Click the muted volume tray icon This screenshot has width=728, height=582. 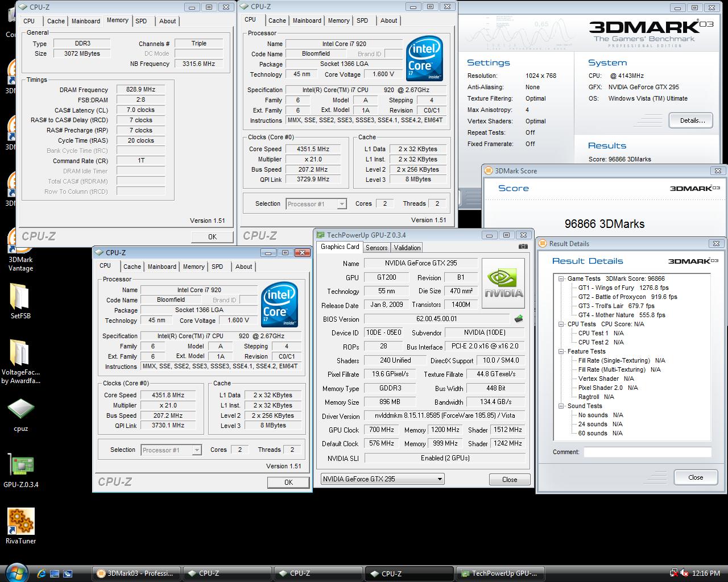[684, 573]
